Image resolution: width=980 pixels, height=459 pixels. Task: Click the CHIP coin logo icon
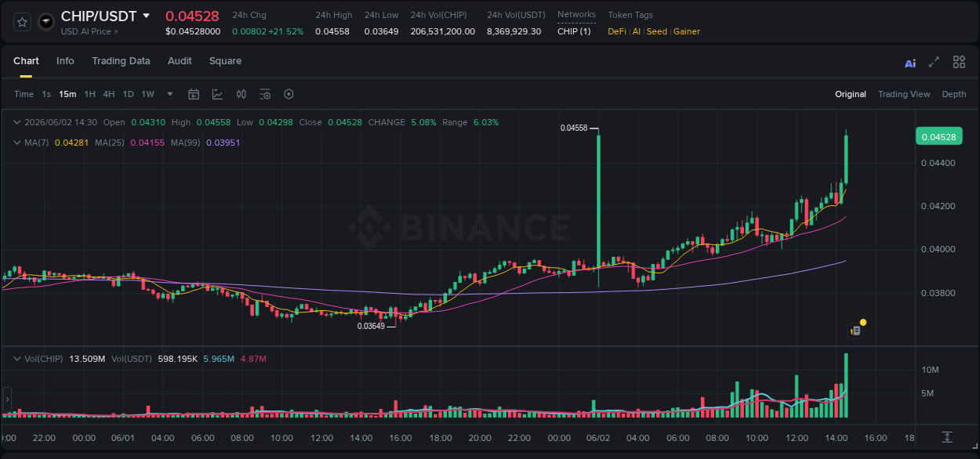click(46, 22)
